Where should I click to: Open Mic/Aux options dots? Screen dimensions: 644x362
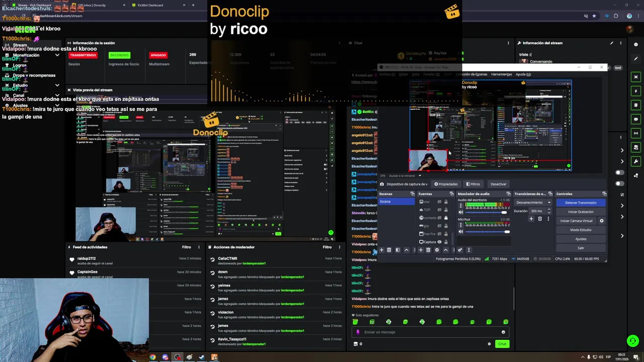(461, 225)
